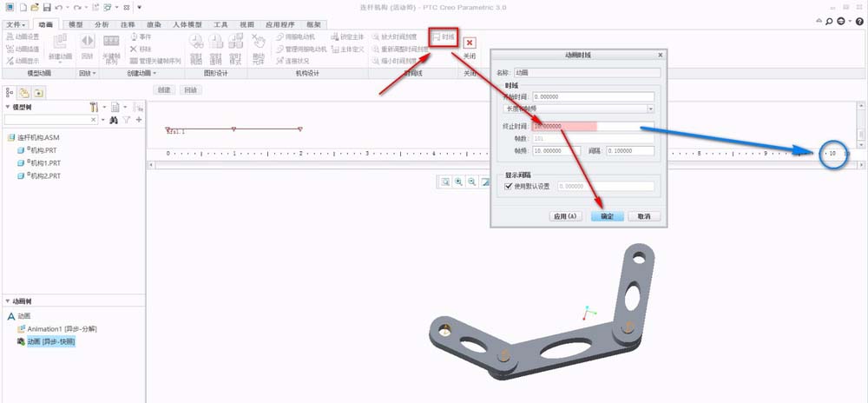Viewport: 868px width, 403px height.
Task: Click the red X 关闭 icon in ribbon
Action: [470, 43]
